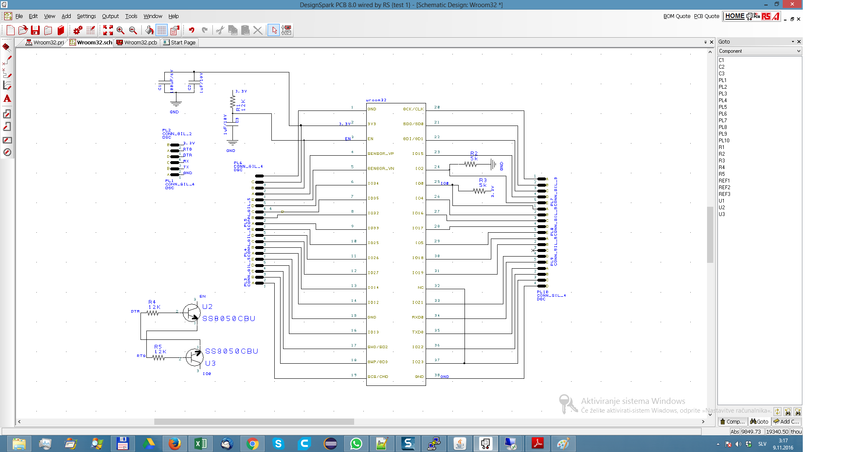Close the Goto panel
The height and width of the screenshot is (452, 868).
coord(799,41)
